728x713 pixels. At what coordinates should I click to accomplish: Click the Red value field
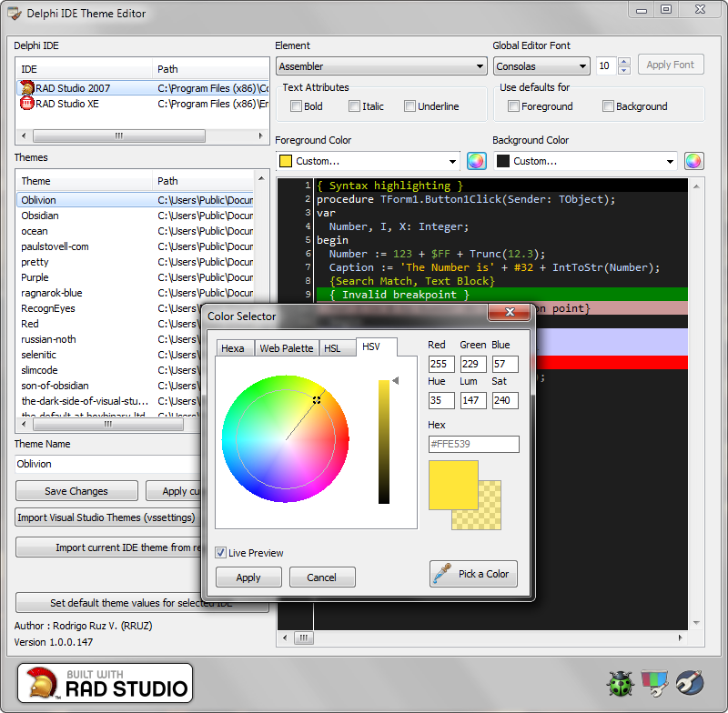coord(441,364)
